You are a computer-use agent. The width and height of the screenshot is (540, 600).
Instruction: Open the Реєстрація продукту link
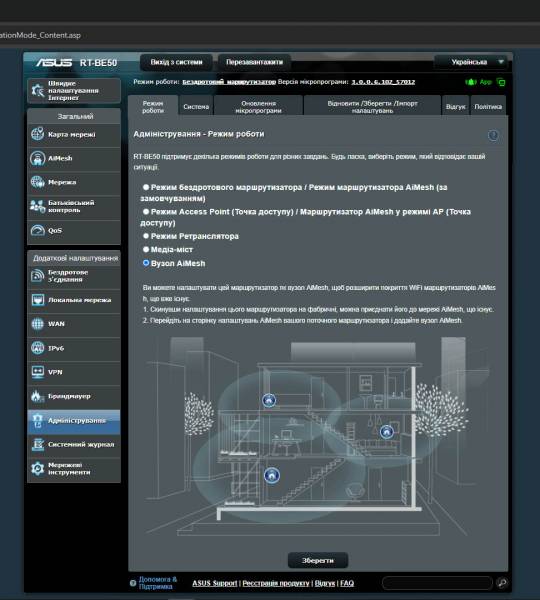click(276, 583)
